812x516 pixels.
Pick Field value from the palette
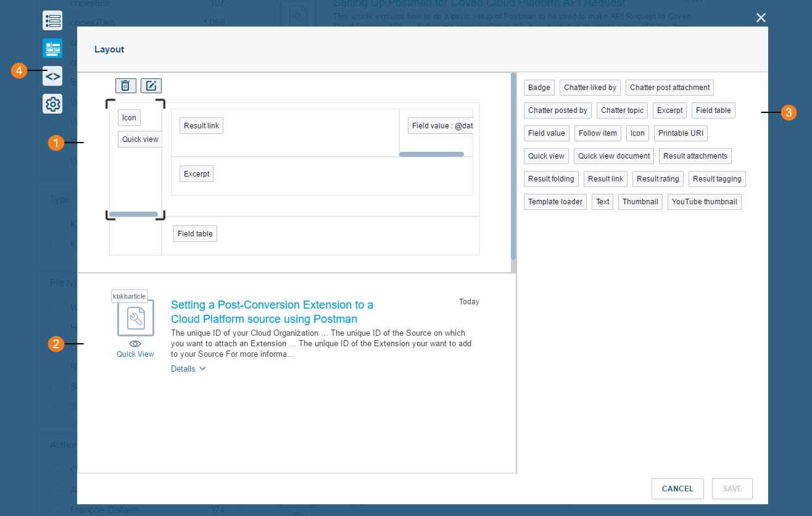pos(547,133)
